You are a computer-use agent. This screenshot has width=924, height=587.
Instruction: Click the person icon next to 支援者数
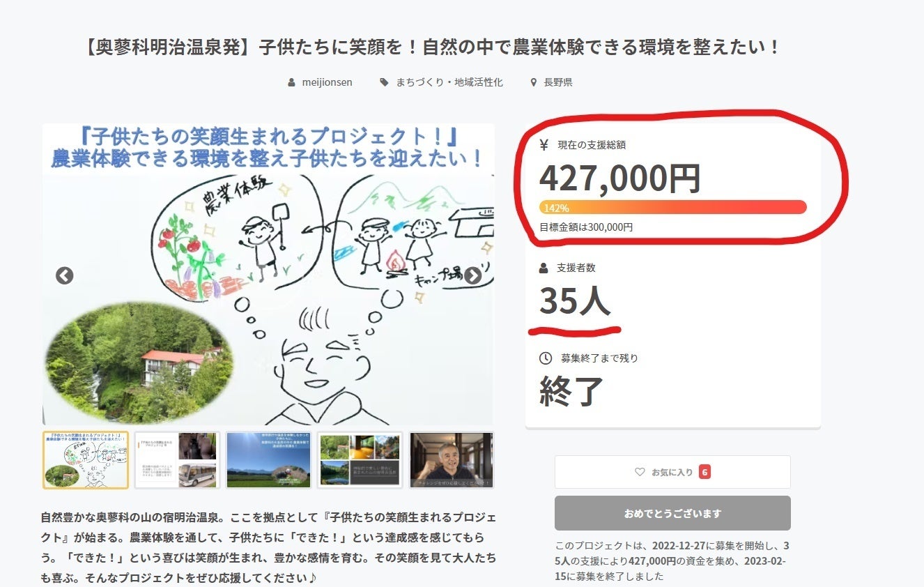pyautogui.click(x=544, y=268)
